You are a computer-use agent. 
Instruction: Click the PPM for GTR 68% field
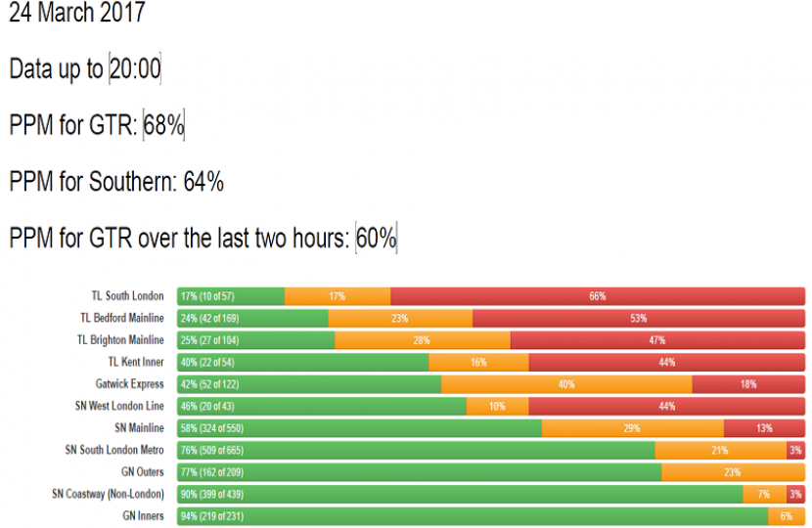163,126
